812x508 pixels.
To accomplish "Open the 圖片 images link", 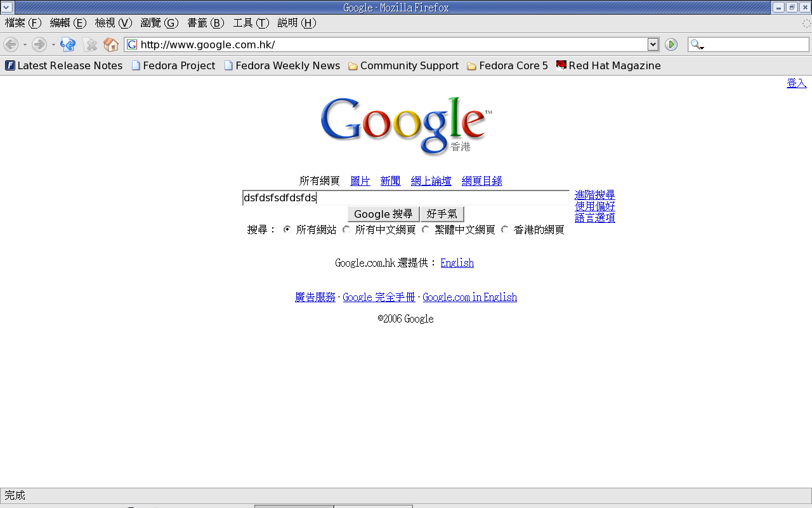I will click(360, 181).
